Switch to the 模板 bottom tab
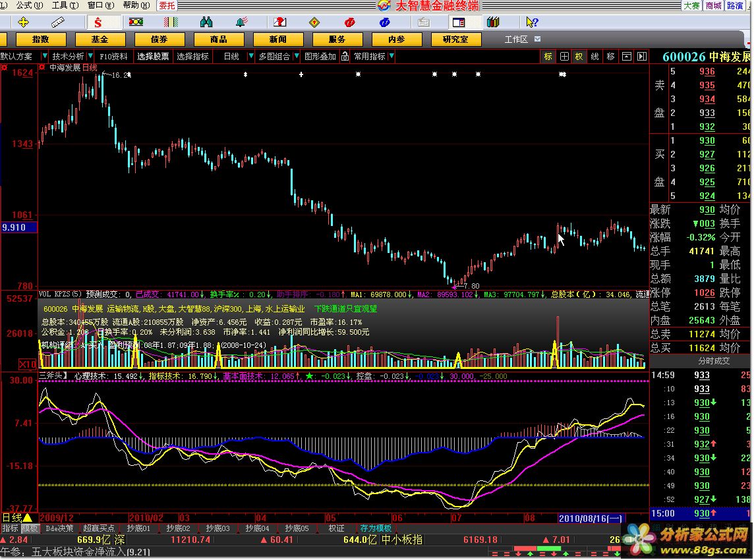The image size is (754, 560). [x=30, y=528]
